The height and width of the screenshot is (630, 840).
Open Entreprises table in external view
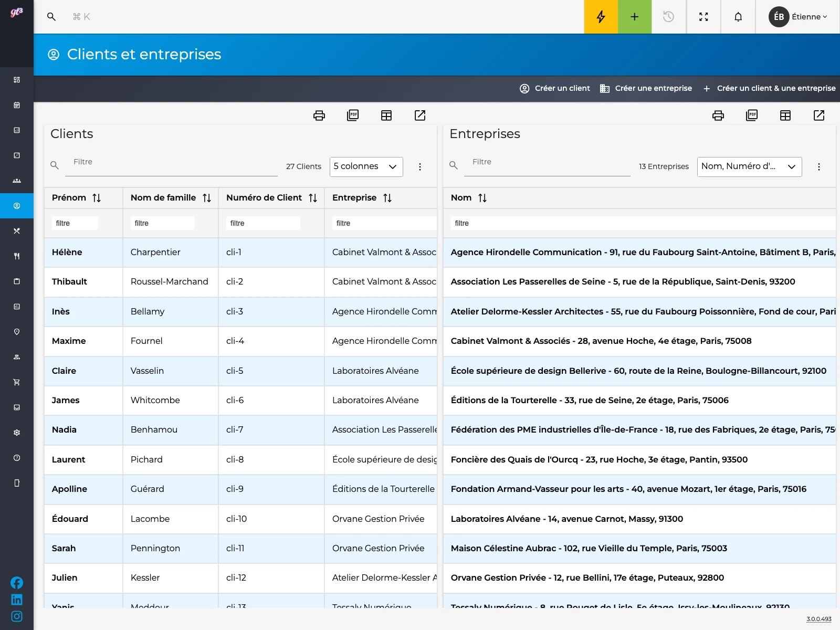(x=819, y=115)
